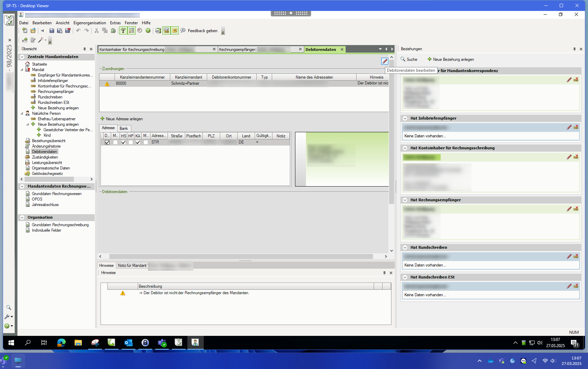588x369 pixels.
Task: Enable the HP checkbox in address row
Action: (131, 142)
